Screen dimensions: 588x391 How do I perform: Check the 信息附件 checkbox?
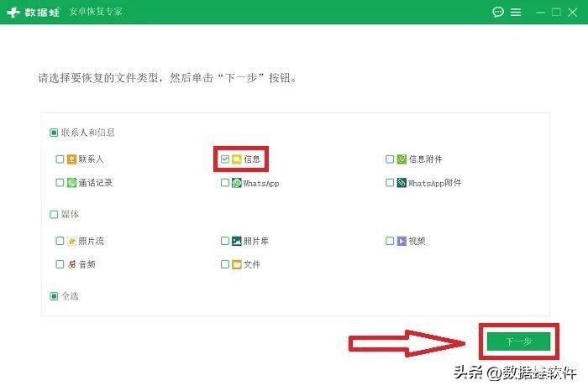coord(390,159)
